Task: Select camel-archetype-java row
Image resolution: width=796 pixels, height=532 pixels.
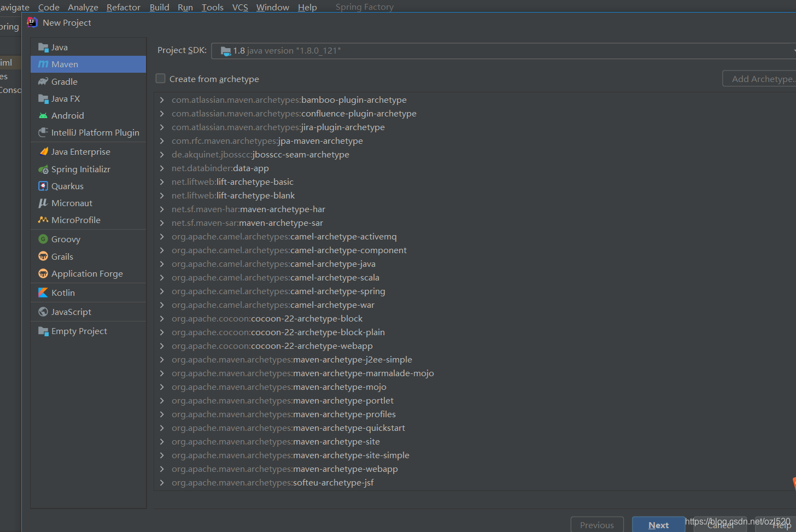Action: [x=475, y=264]
